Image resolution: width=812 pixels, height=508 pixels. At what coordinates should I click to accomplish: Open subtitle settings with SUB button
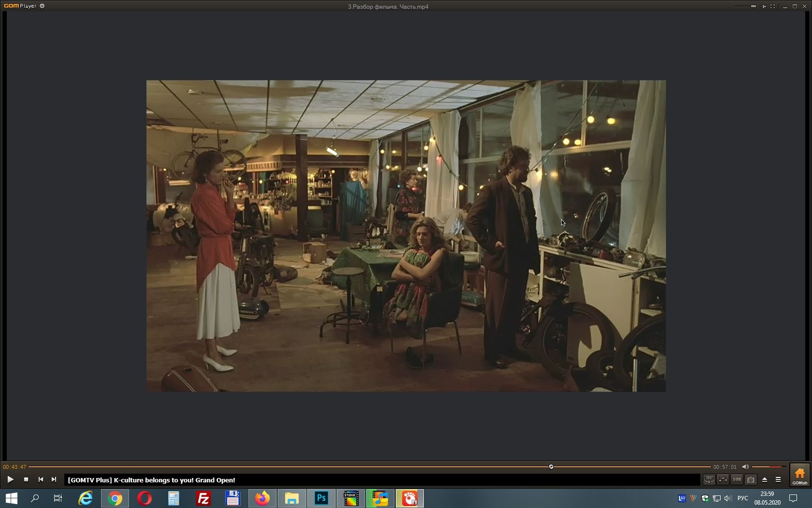[x=737, y=479]
